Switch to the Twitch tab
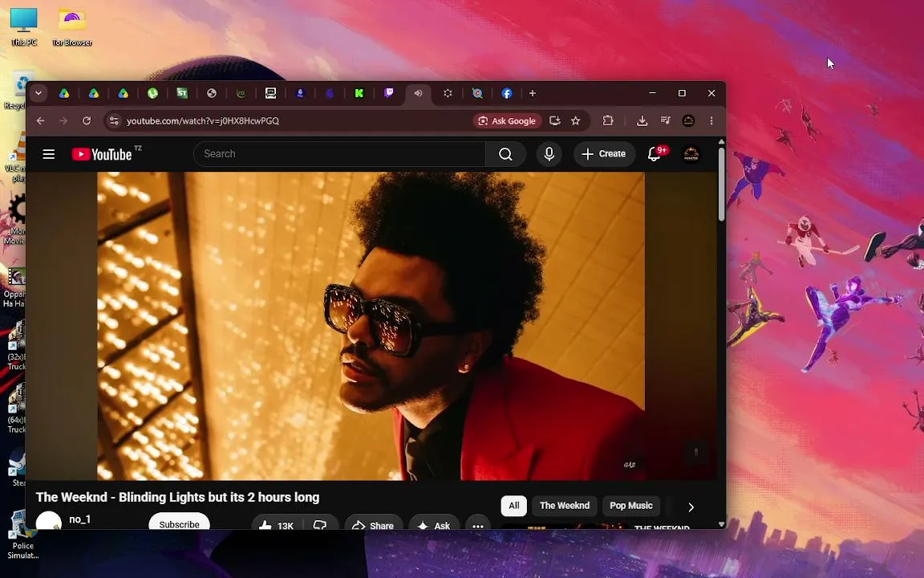 [x=388, y=93]
